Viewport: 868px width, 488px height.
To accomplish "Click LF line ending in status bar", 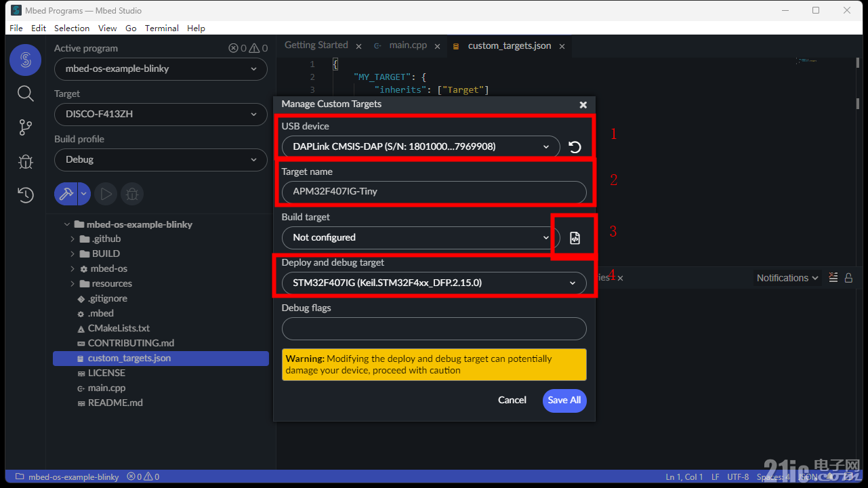I will pos(716,477).
